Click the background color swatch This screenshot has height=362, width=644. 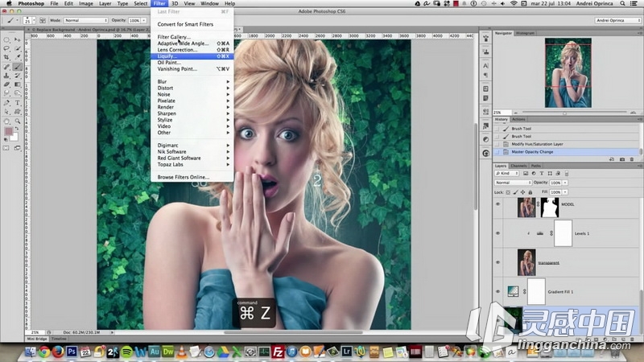[x=14, y=138]
